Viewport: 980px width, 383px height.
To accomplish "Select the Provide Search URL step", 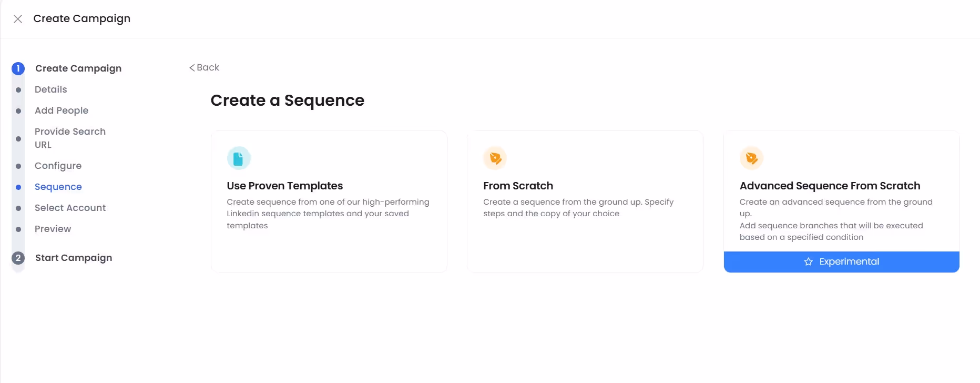I will click(70, 138).
